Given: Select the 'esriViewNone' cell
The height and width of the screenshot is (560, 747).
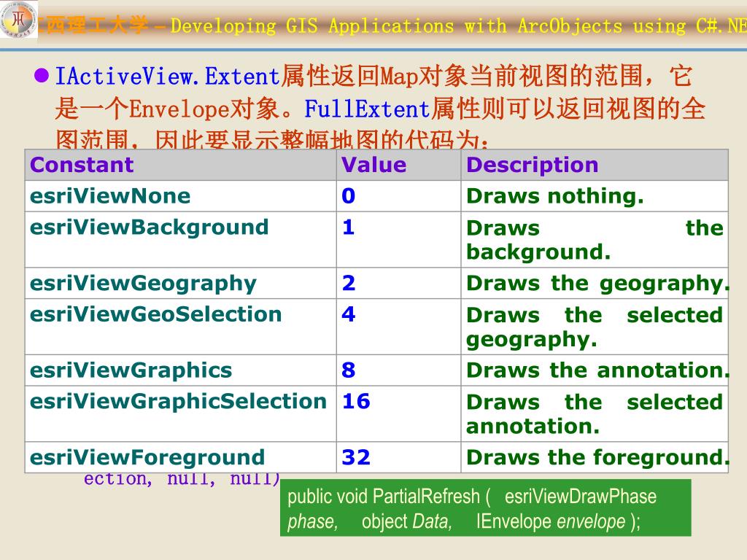Looking at the screenshot, I should (x=181, y=195).
